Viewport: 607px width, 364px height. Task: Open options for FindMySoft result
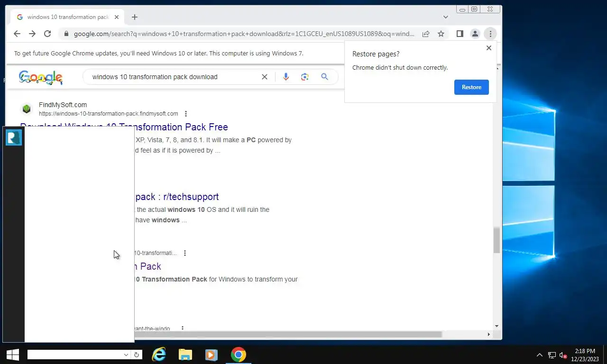(x=186, y=114)
